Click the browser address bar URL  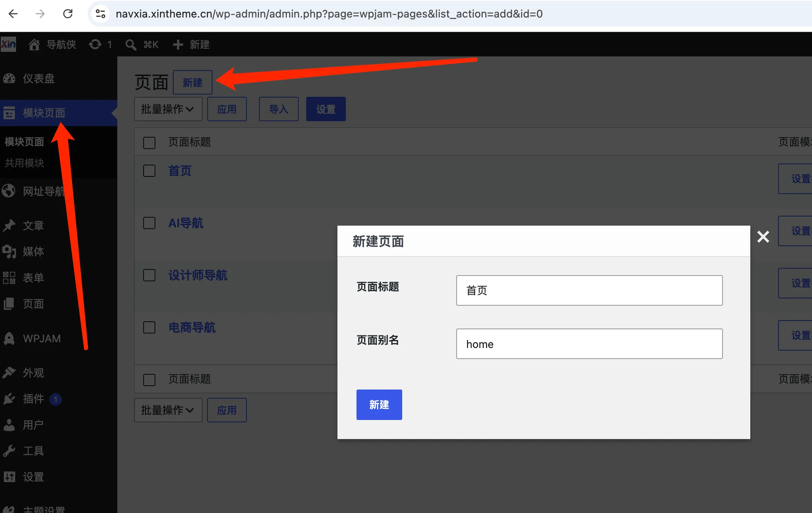click(x=329, y=14)
